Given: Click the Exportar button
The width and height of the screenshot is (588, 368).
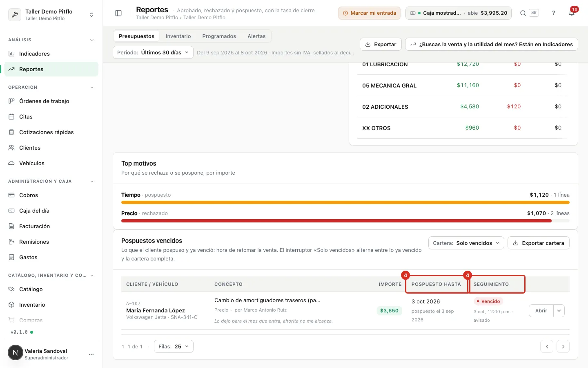Looking at the screenshot, I should click(381, 44).
